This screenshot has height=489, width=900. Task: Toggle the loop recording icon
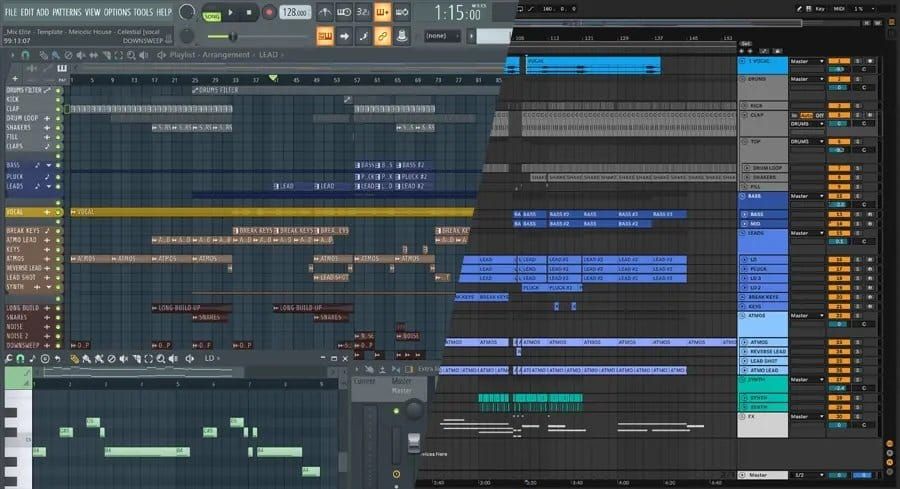pos(402,12)
